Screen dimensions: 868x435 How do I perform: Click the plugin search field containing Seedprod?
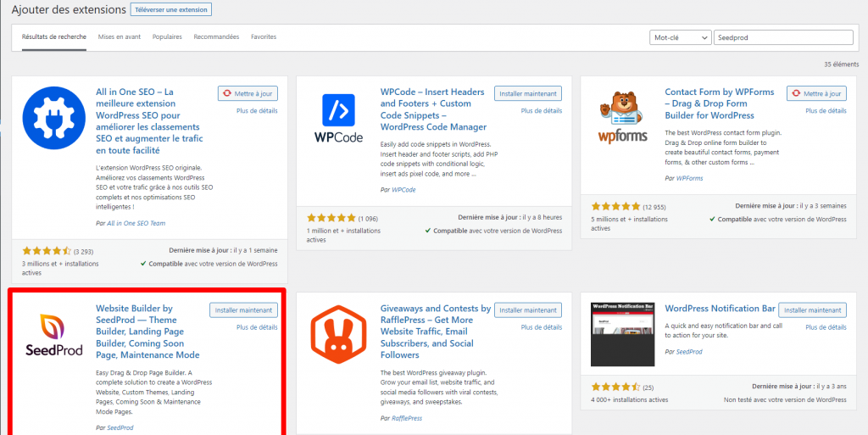click(x=782, y=38)
